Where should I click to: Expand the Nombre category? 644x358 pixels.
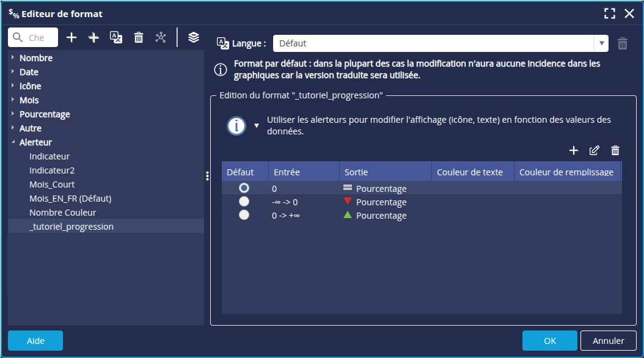click(x=13, y=57)
